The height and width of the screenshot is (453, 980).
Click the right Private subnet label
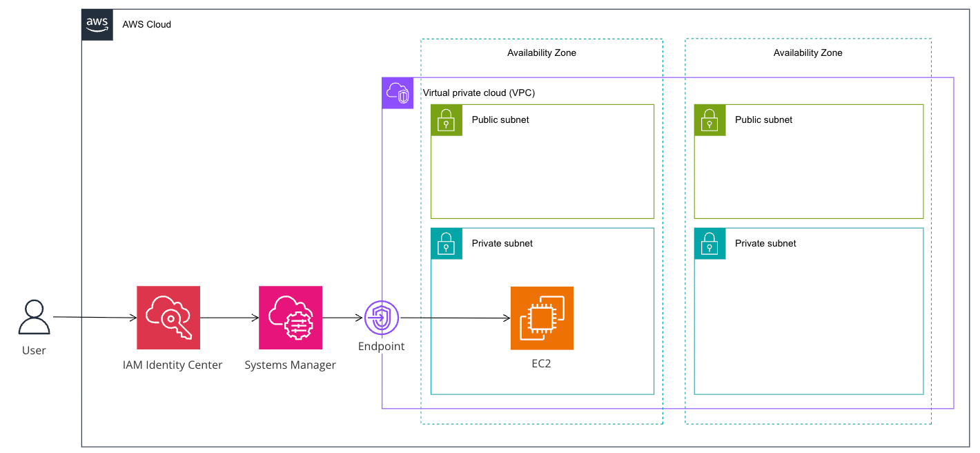(766, 243)
